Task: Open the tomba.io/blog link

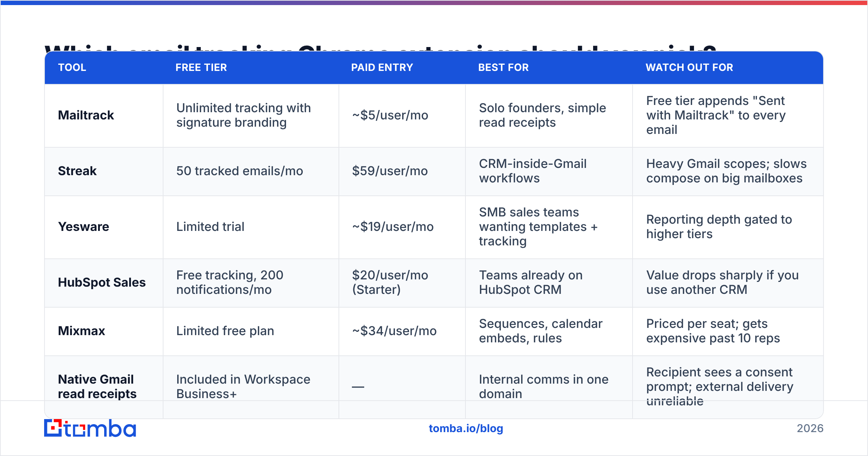Action: pos(466,428)
